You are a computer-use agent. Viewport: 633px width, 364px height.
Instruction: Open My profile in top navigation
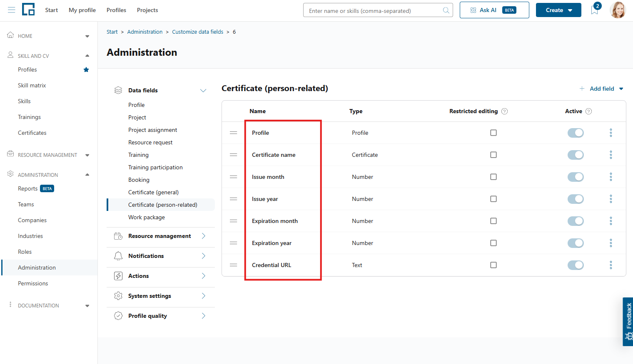click(x=82, y=10)
